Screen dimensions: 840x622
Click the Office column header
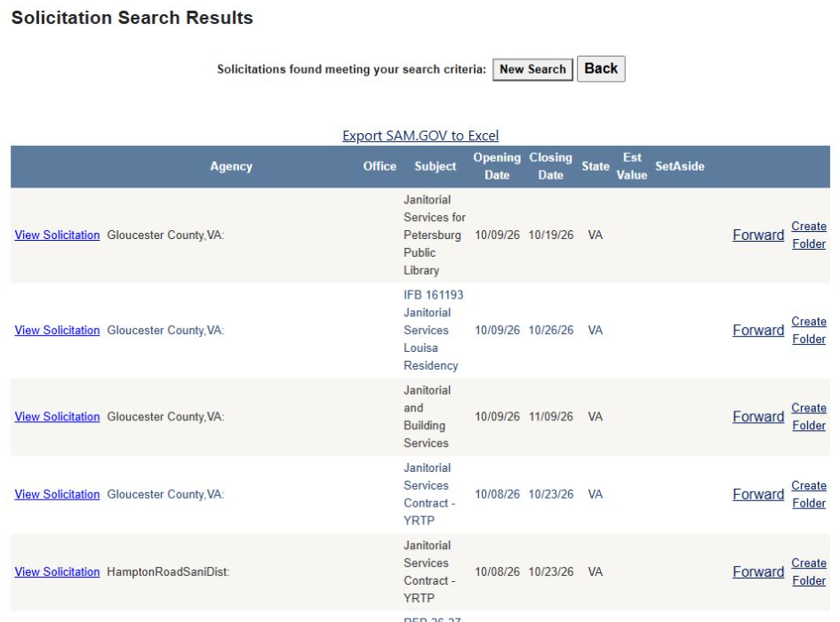click(x=380, y=167)
